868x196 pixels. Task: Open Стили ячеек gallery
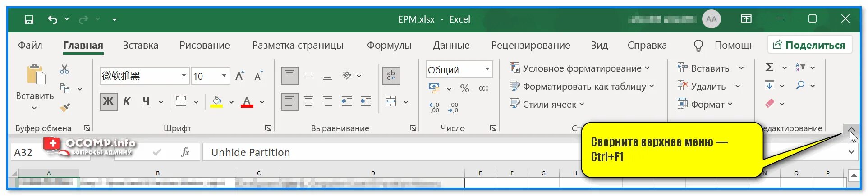[x=547, y=105]
